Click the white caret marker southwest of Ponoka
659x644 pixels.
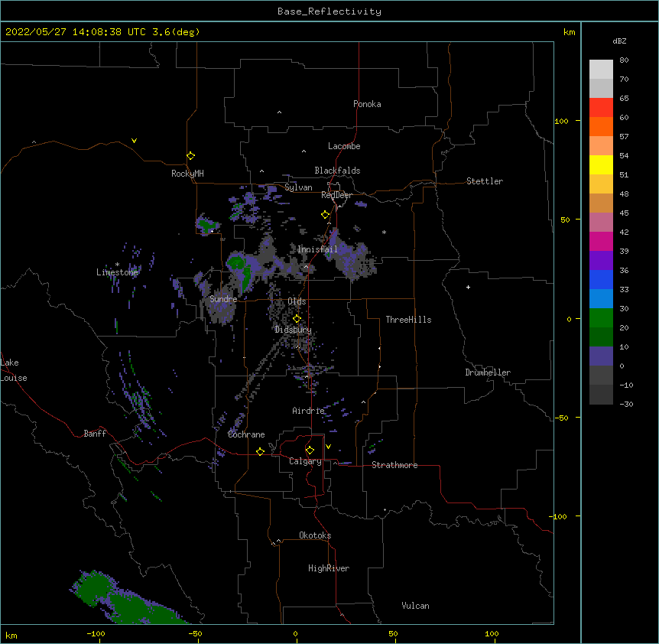pos(279,112)
